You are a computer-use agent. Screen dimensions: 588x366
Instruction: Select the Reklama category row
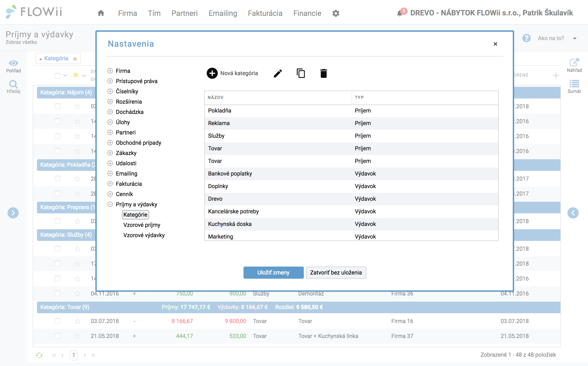351,123
